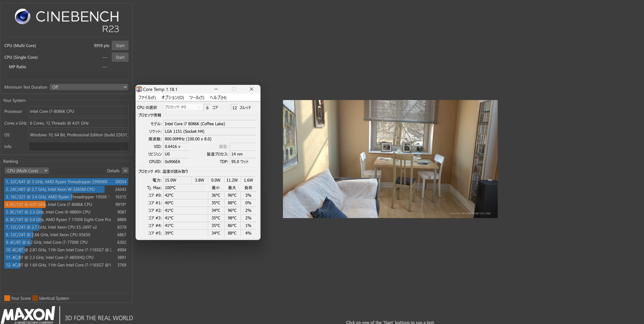Open the ツール(T) menu in Core Temp
This screenshot has height=324, width=644.
click(x=197, y=98)
